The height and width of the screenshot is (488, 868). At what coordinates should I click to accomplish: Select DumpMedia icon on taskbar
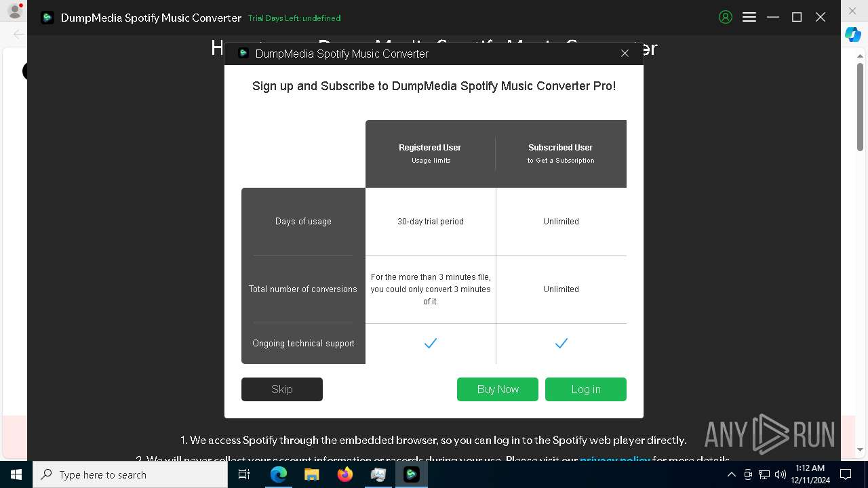411,474
